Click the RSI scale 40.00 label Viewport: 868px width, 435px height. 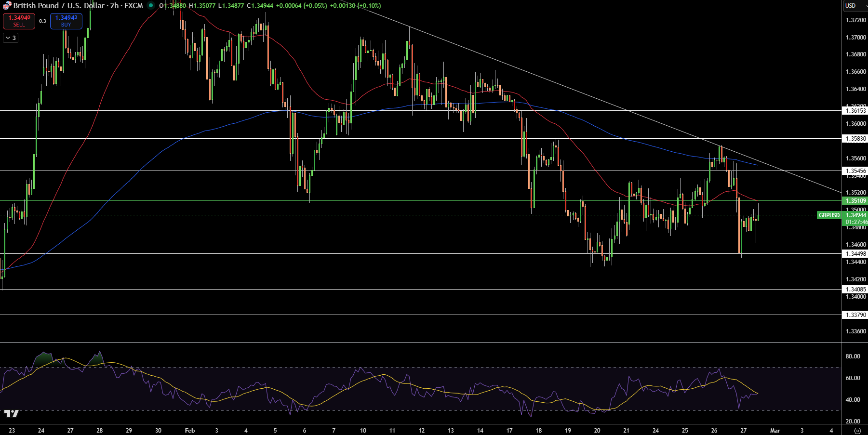coord(853,399)
